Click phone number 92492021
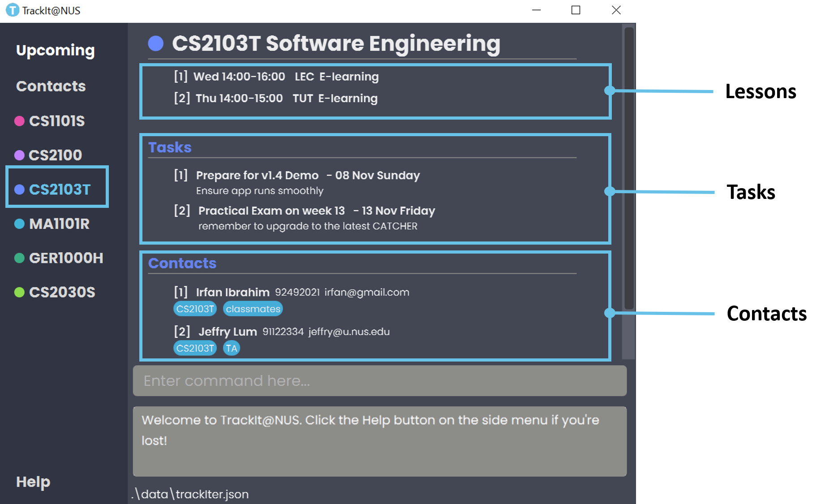Screen dimensions: 821x504 (297, 293)
